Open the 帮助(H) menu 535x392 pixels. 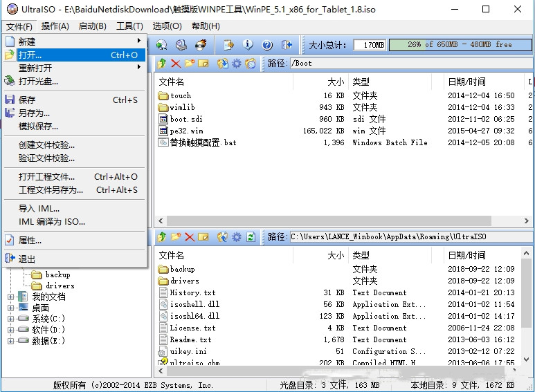[206, 26]
